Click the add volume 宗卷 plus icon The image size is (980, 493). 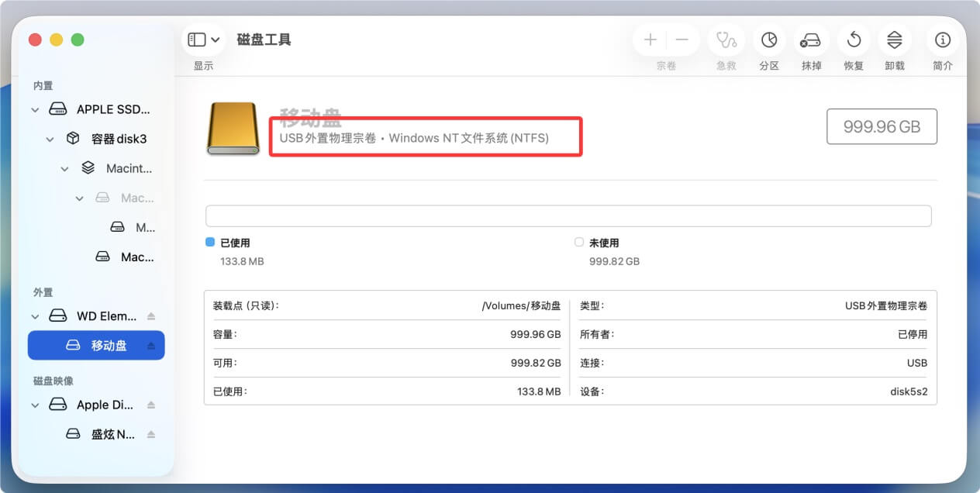tap(650, 39)
